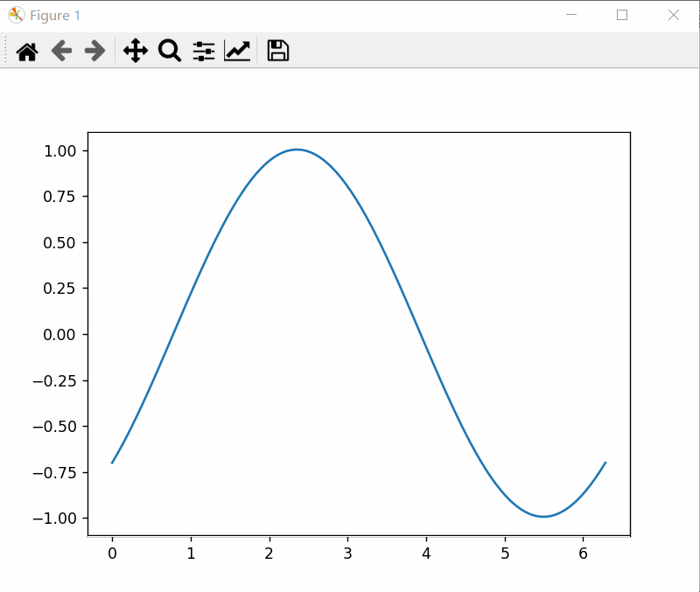Click the y-axis label 0.00
700x592 pixels.
coord(59,335)
